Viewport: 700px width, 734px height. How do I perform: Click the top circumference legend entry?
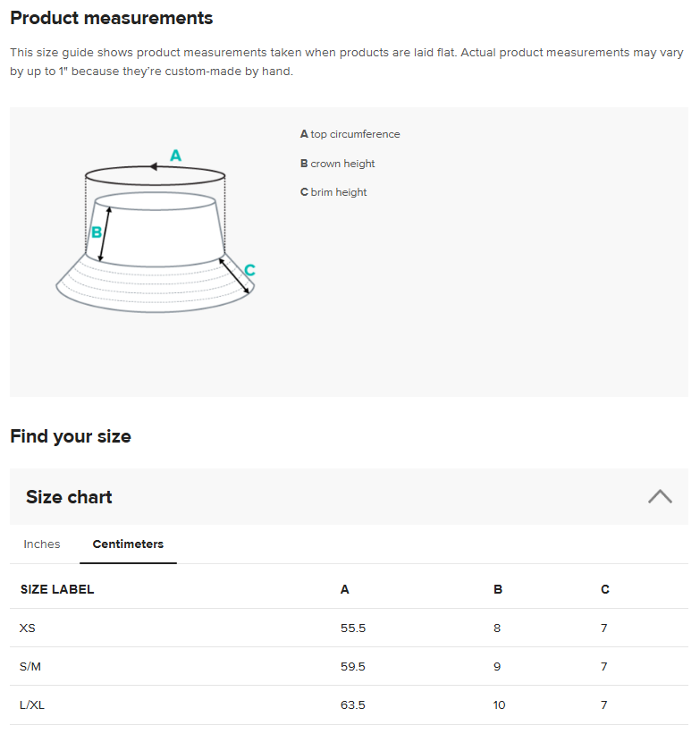point(350,134)
